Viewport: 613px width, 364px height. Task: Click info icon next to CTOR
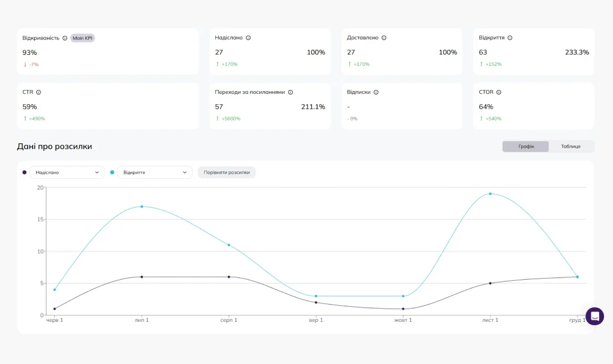(499, 92)
